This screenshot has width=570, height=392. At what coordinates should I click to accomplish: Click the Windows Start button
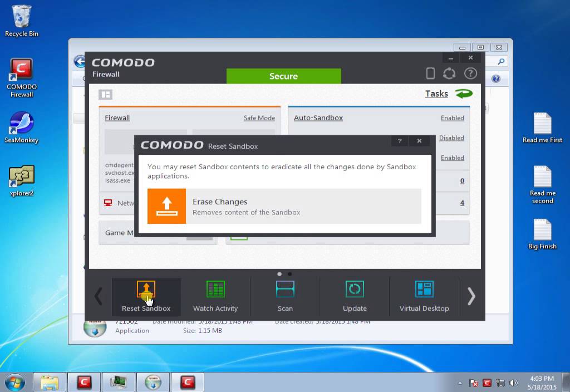point(14,382)
